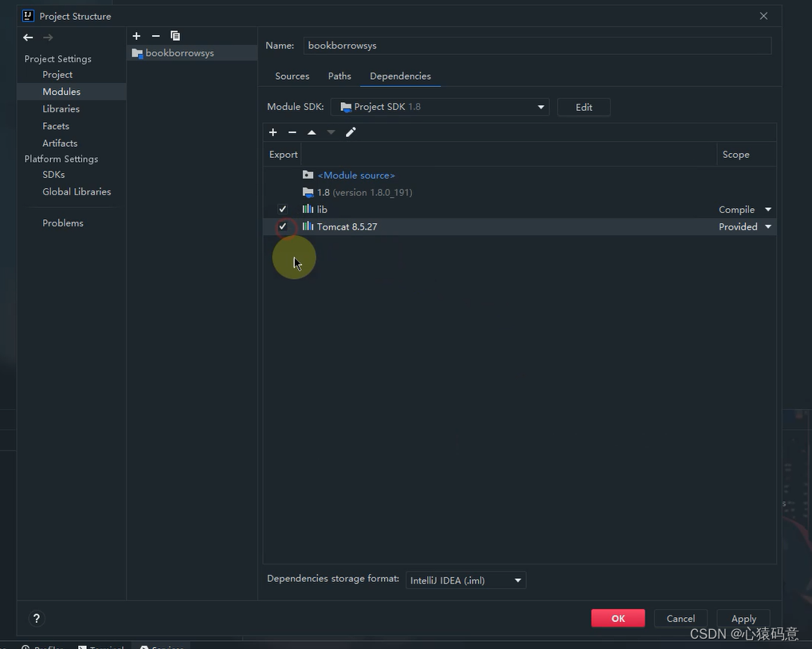
Task: Edit the selected dependency with the pencil icon
Action: 351,132
